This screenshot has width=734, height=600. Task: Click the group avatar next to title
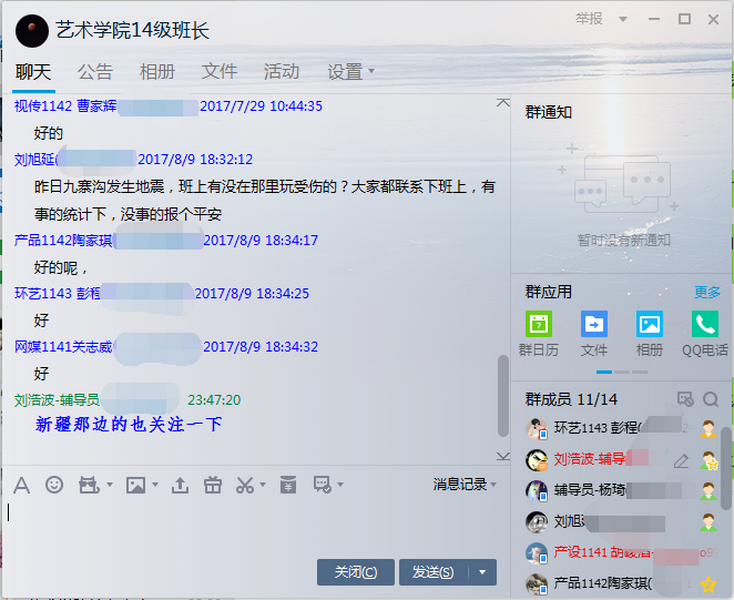click(x=32, y=31)
